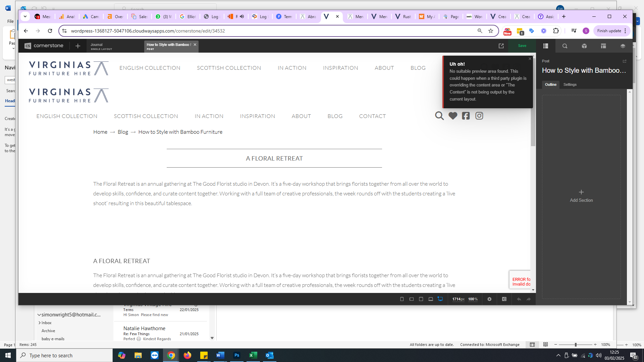Switch preview to laptop breakpoint

pos(431,299)
